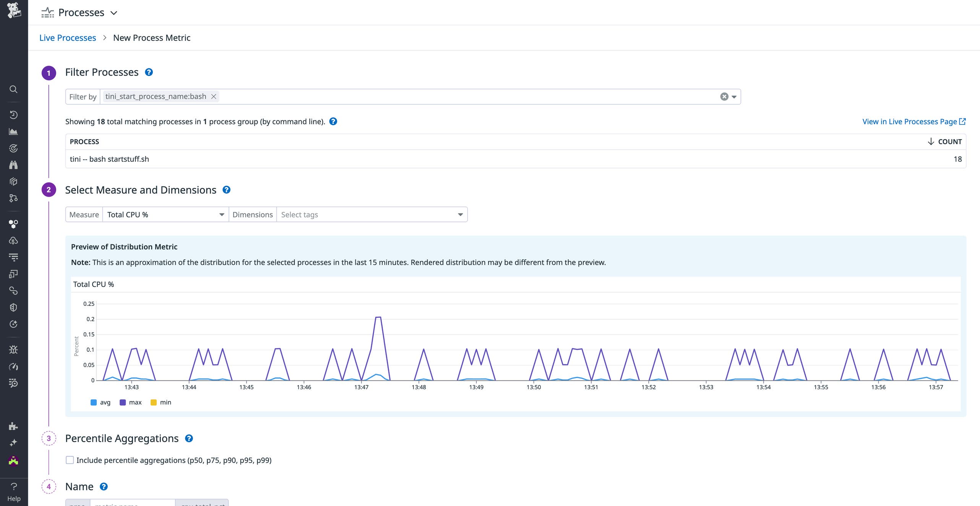Open help for Percentile Aggregations
980x506 pixels.
coord(189,438)
